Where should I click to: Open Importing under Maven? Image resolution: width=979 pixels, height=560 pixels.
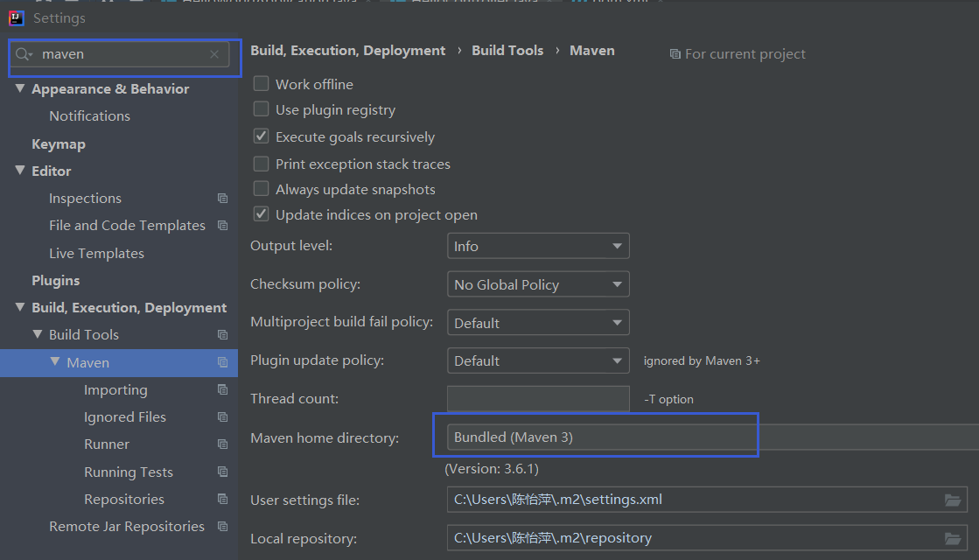115,390
